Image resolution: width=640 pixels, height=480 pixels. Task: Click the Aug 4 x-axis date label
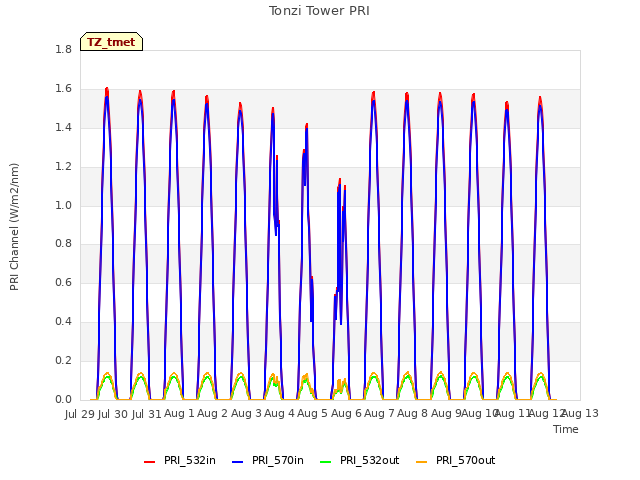tap(280, 414)
